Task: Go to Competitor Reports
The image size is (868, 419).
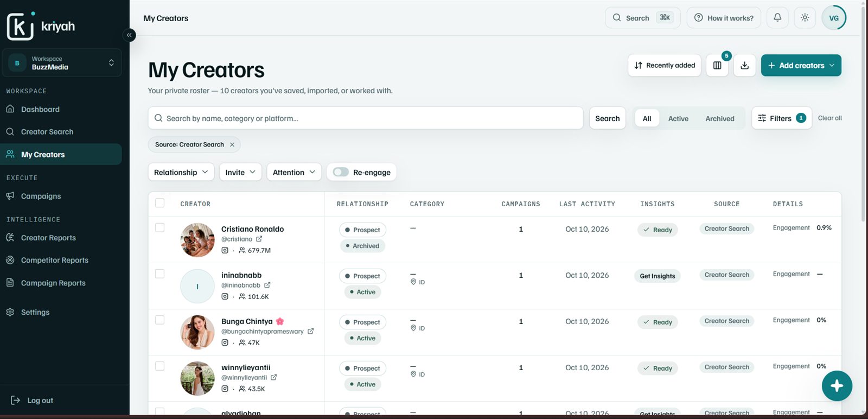Action: coord(61,261)
